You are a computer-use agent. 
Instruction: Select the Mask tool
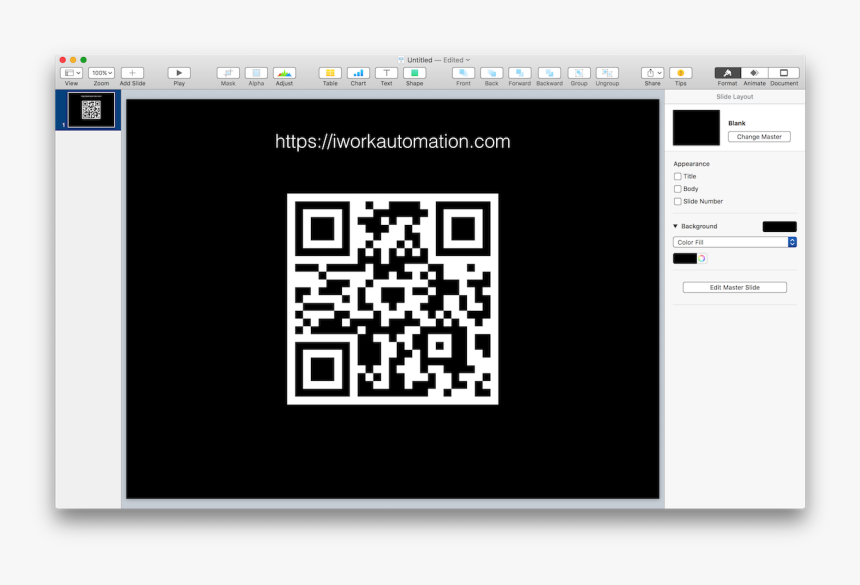tap(228, 73)
